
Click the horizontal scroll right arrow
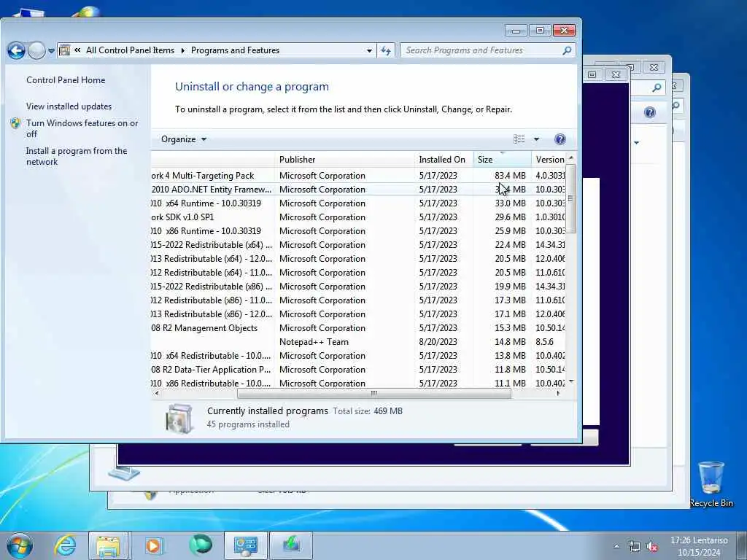(558, 393)
